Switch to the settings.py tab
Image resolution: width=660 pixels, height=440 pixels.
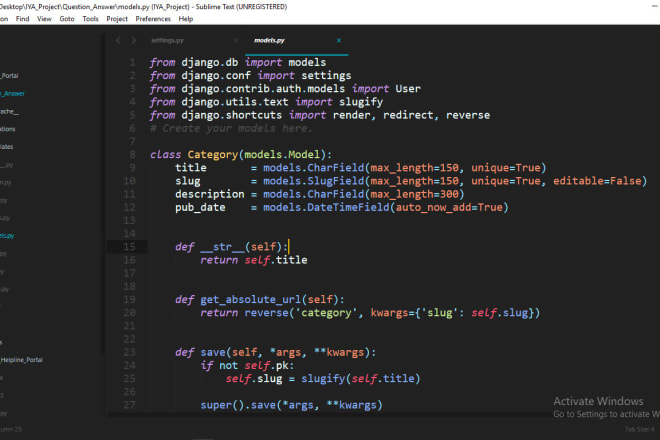pos(168,40)
